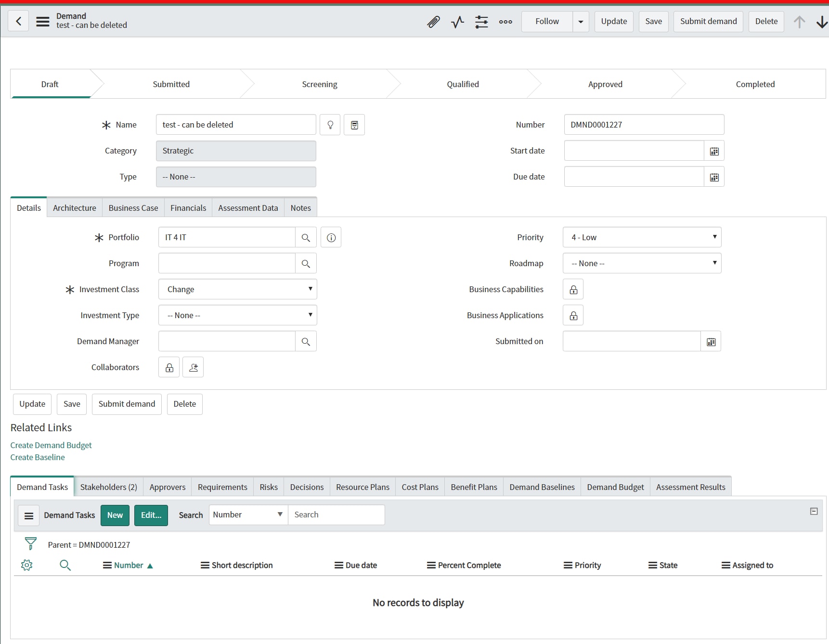Unlock the Collaborators field

(168, 367)
